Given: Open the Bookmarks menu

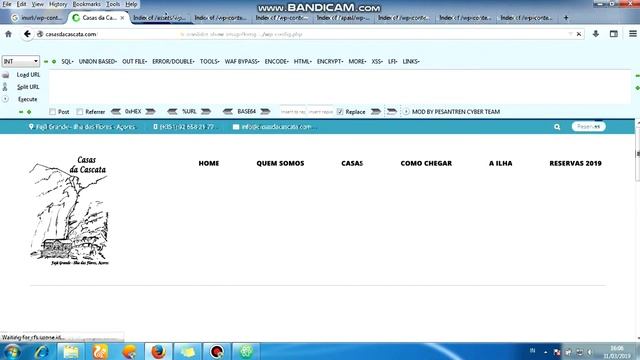Looking at the screenshot, I should [x=87, y=4].
